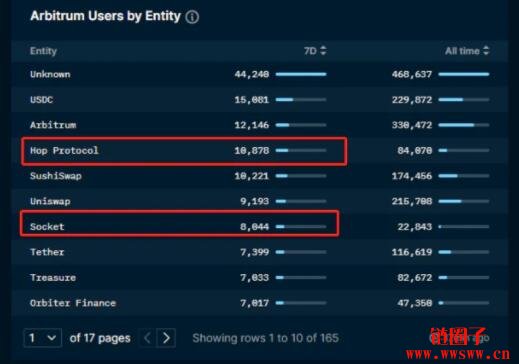
Task: Click the Orbiter Finance entity name
Action: 73,303
